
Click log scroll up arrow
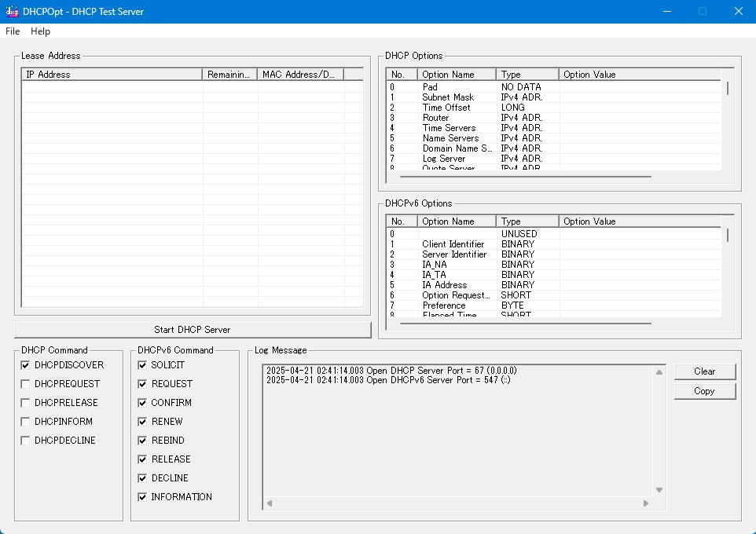(x=659, y=372)
